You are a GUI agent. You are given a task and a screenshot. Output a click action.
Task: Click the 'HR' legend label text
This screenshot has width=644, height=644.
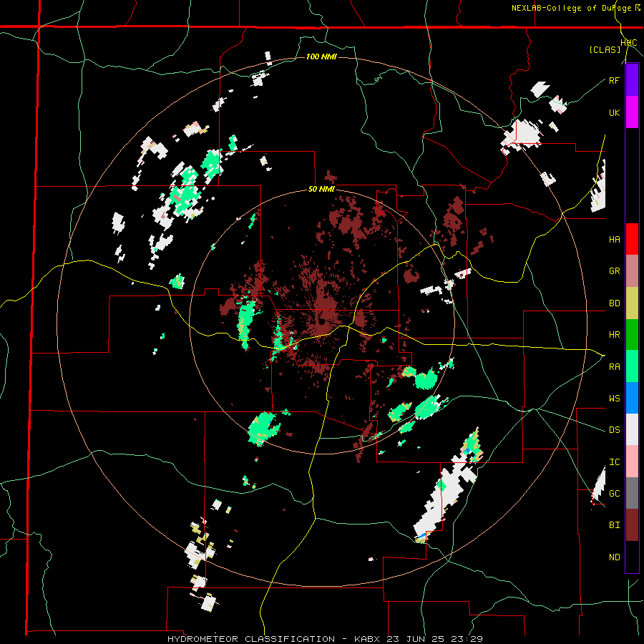615,335
